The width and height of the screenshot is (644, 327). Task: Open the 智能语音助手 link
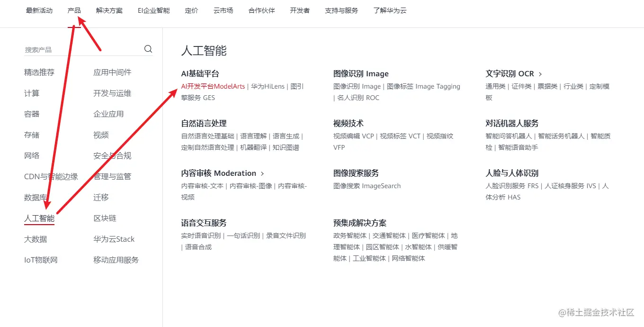point(518,147)
